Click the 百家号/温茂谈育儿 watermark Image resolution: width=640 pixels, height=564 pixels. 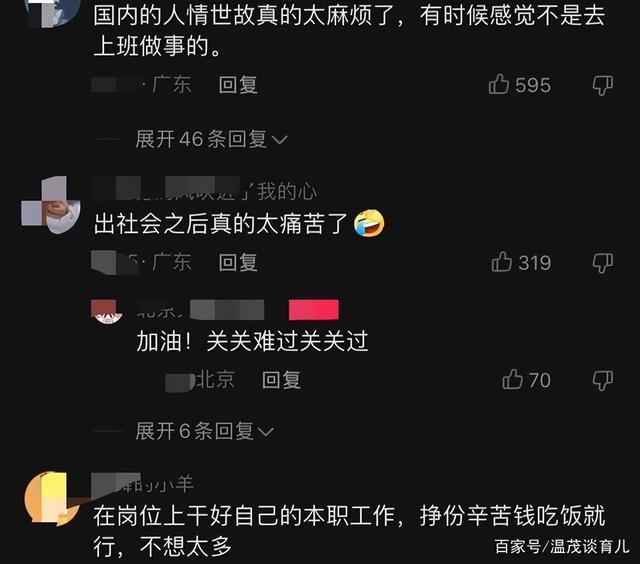click(562, 546)
